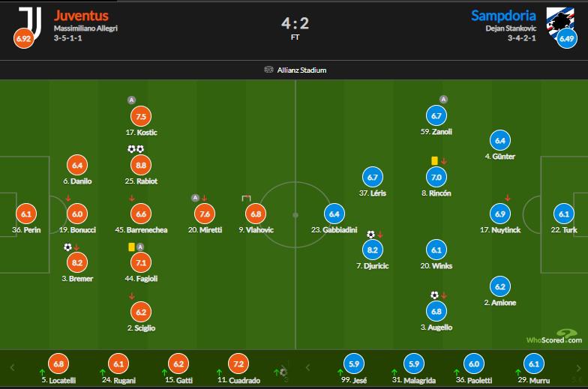588x389 pixels.
Task: Open the Juventus team name link
Action: [x=81, y=15]
